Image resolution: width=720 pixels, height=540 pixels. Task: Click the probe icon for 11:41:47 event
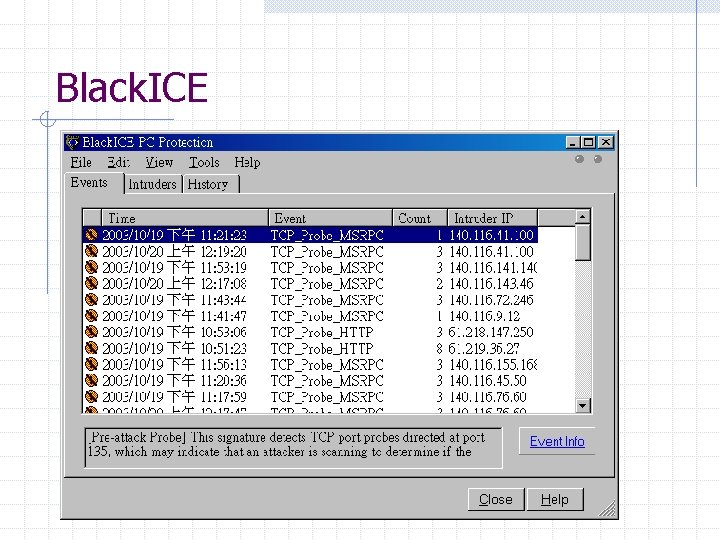pos(91,316)
